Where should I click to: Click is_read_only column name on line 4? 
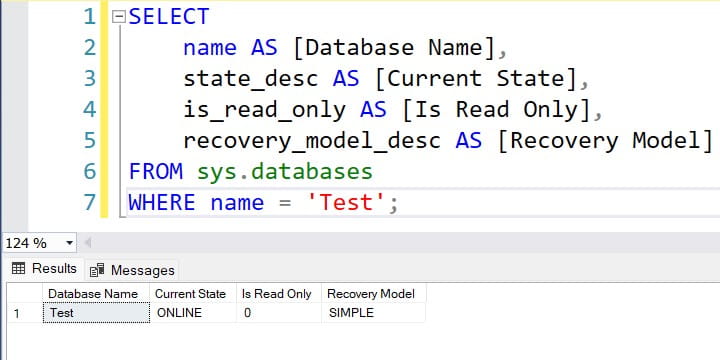point(264,110)
